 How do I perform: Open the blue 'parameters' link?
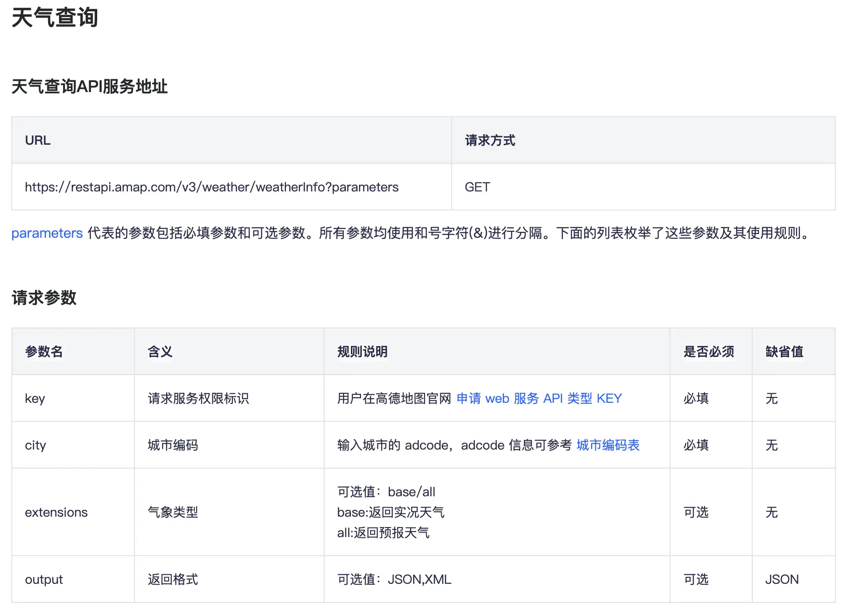pos(47,233)
